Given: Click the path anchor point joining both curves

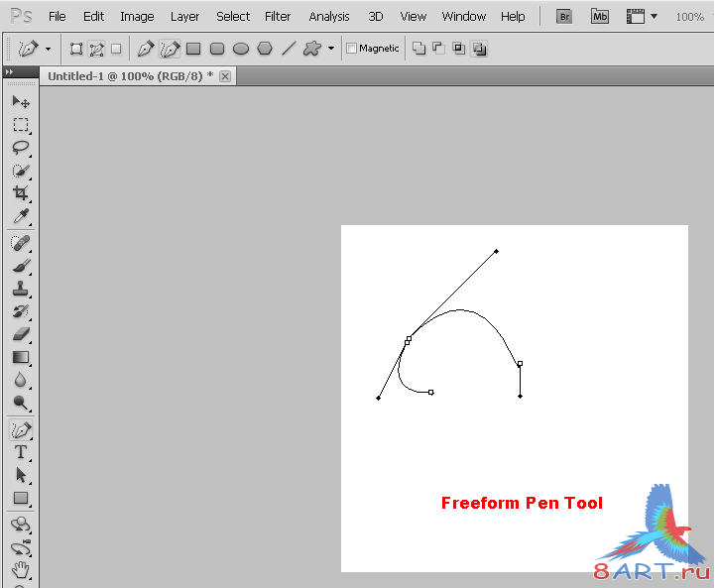Looking at the screenshot, I should point(408,340).
